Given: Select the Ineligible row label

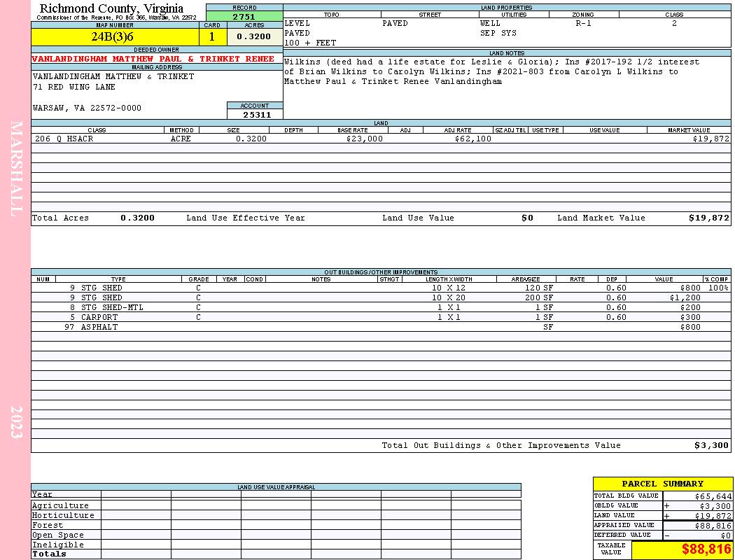Looking at the screenshot, I should click(58, 545).
